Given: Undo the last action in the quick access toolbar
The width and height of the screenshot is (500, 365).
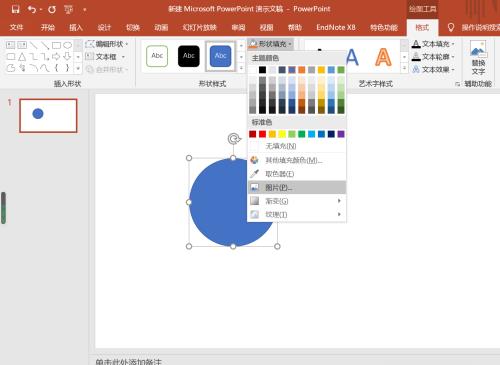Looking at the screenshot, I should tap(32, 9).
